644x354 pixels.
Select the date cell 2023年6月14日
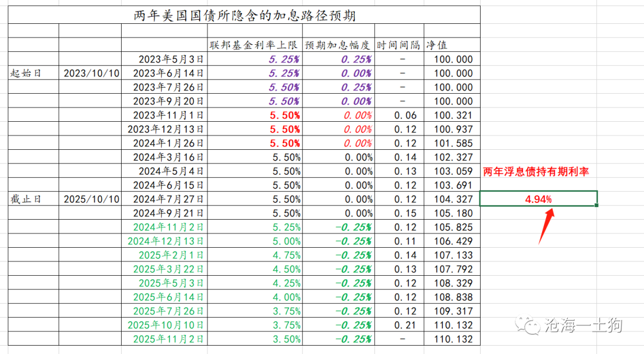pos(165,73)
